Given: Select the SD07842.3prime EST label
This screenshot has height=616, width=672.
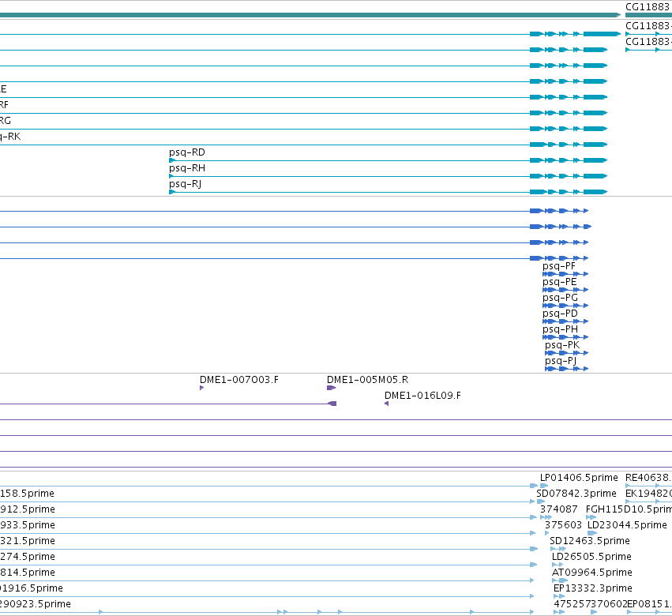Looking at the screenshot, I should click(x=576, y=494).
